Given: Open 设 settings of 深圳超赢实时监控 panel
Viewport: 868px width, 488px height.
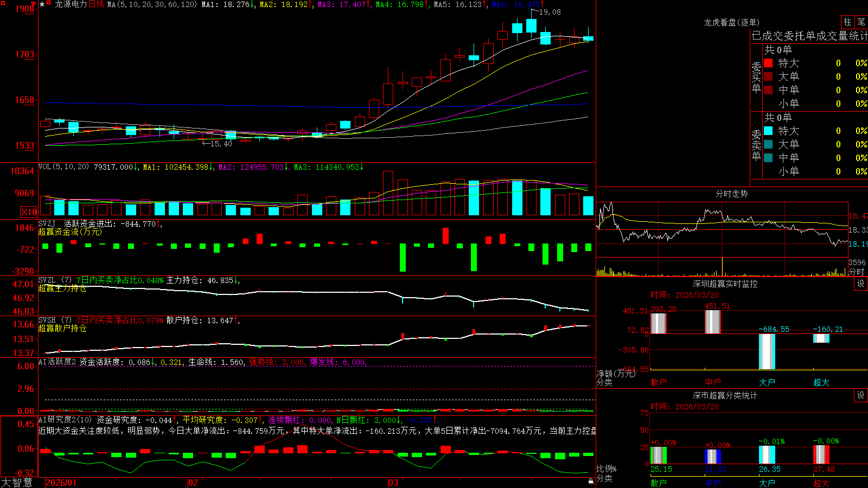Looking at the screenshot, I should coord(861,284).
